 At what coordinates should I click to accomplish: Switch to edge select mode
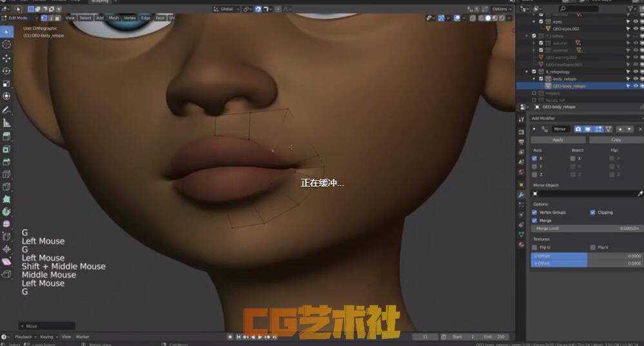pyautogui.click(x=51, y=17)
